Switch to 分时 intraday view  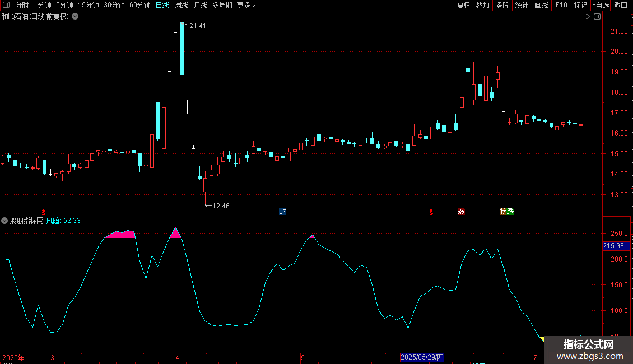point(22,5)
